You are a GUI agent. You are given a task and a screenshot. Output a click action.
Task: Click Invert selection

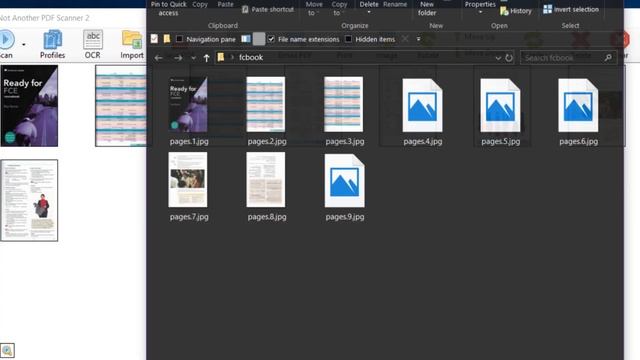pos(571,9)
